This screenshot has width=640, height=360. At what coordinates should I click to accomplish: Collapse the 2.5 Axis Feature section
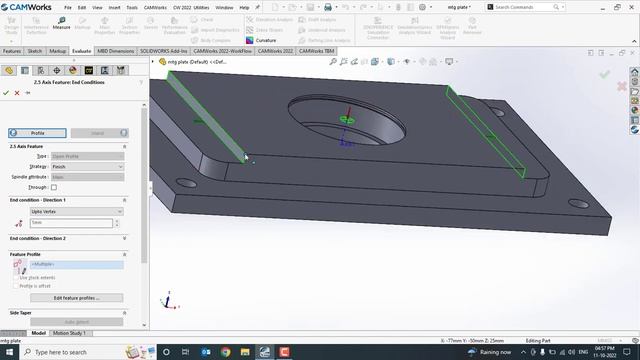tap(124, 147)
